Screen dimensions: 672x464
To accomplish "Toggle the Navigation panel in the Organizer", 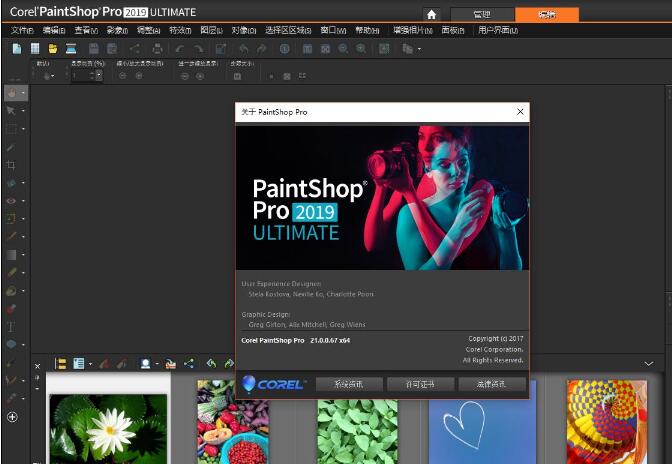I will tap(61, 364).
